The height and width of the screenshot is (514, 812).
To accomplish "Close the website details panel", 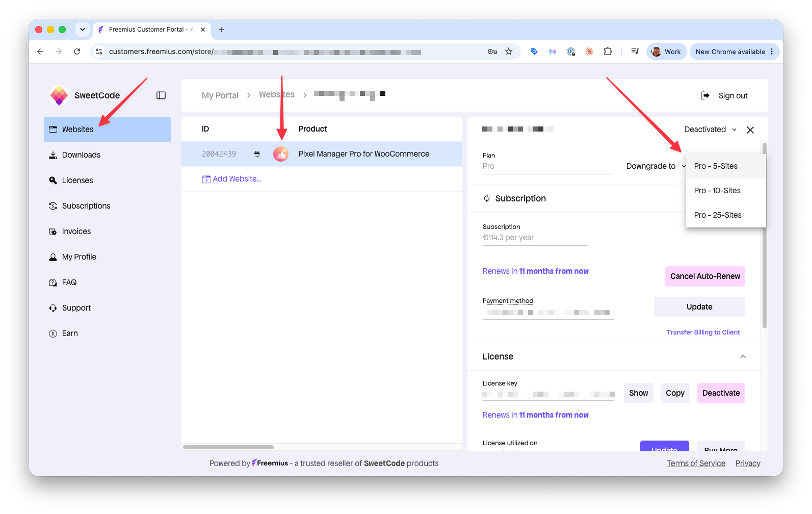I will tap(750, 130).
